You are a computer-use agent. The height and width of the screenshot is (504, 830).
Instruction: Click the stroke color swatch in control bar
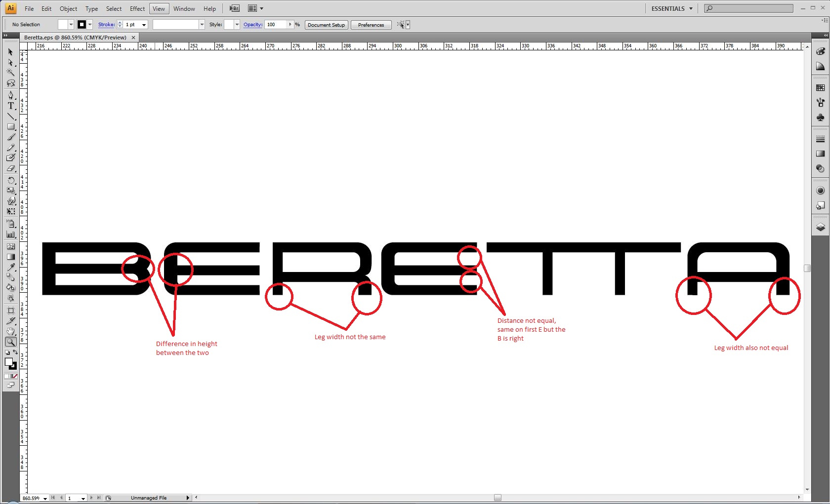[x=82, y=25]
